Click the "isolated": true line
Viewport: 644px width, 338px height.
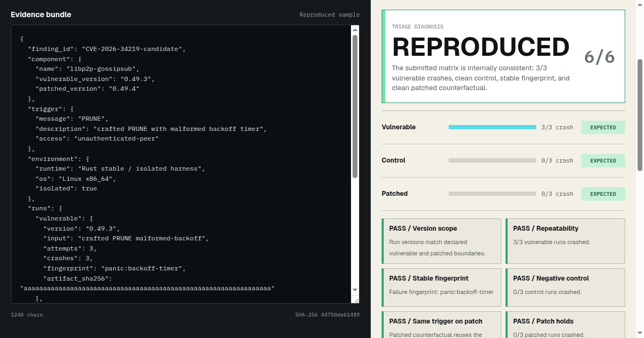66,188
